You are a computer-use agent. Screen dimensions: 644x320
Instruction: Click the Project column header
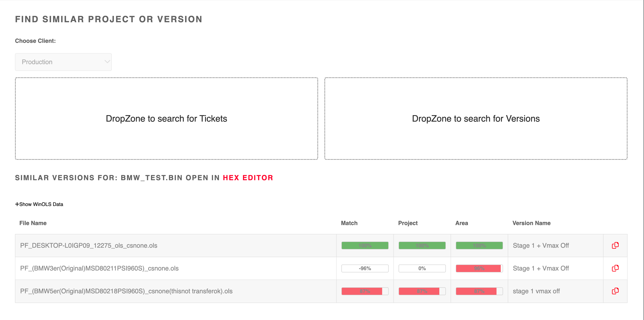pyautogui.click(x=407, y=223)
